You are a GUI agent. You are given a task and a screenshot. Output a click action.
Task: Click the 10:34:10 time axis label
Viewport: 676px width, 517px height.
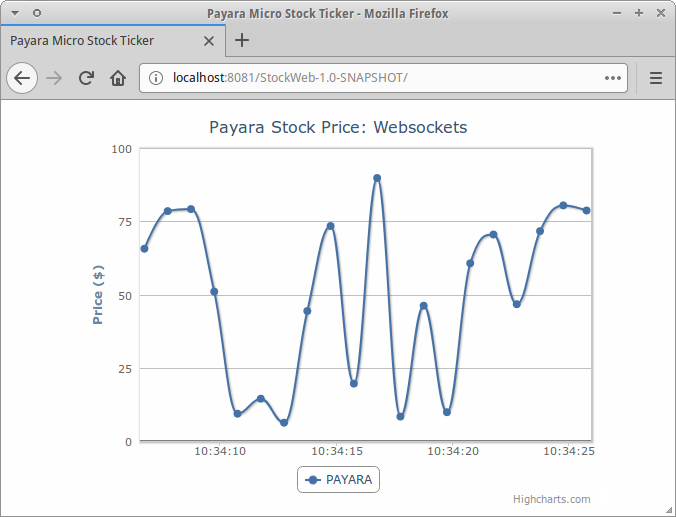point(220,451)
